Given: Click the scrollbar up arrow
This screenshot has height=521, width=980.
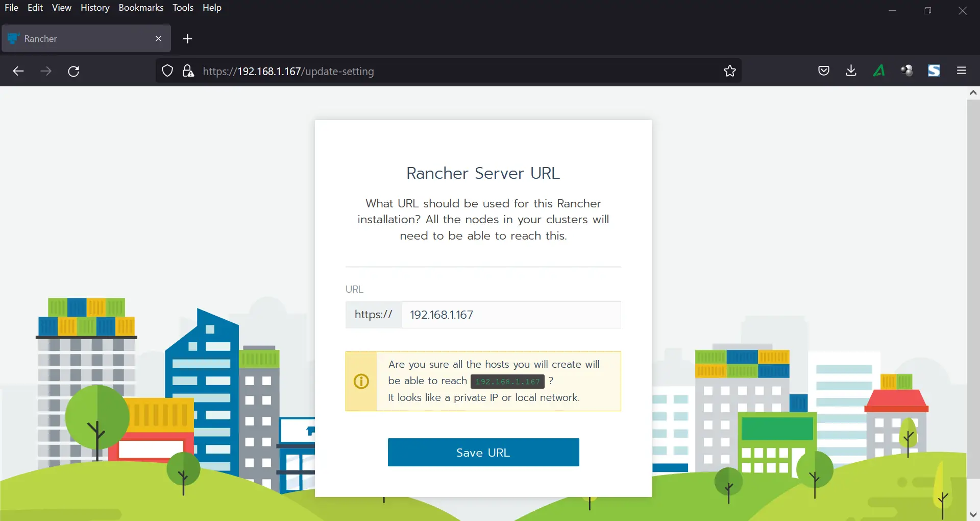Looking at the screenshot, I should pos(973,92).
